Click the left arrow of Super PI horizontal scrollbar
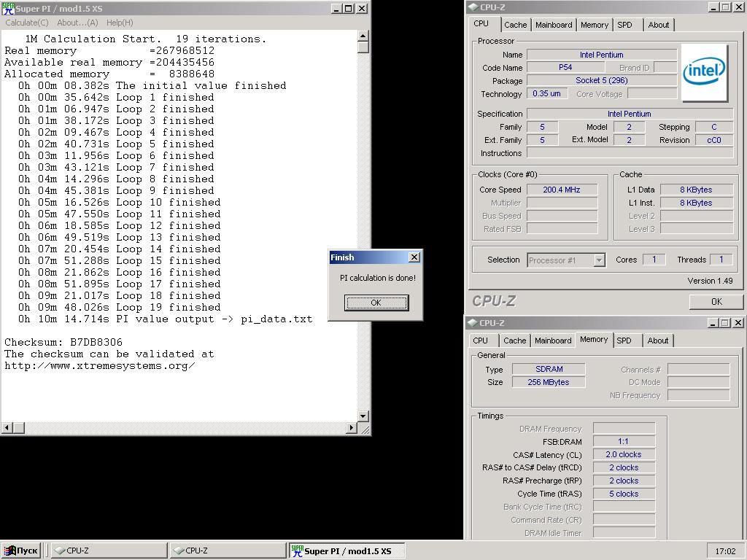 coord(7,427)
